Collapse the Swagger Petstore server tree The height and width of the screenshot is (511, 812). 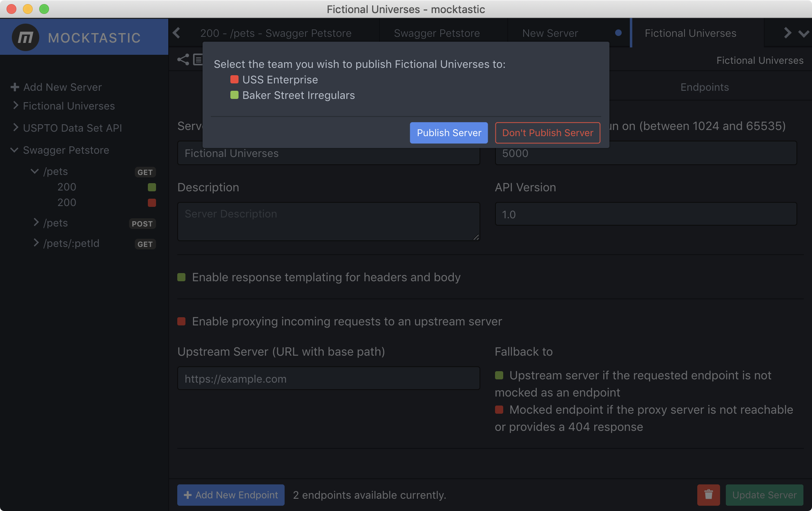point(14,150)
